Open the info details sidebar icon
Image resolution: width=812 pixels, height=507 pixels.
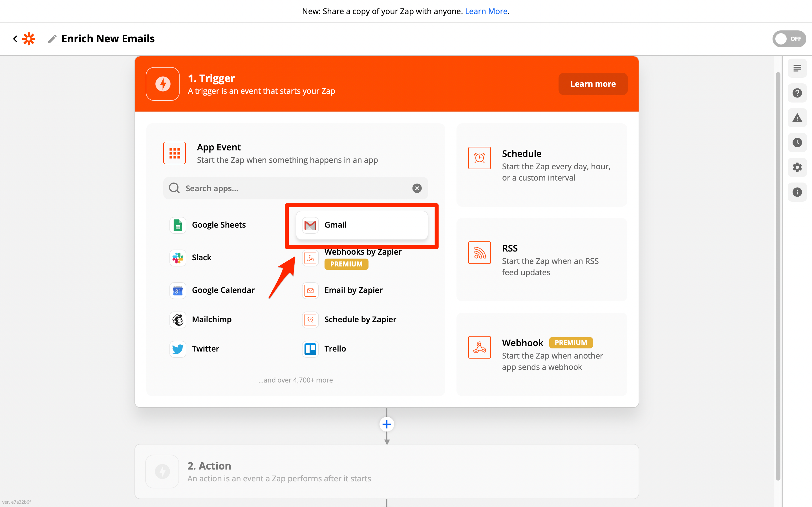point(797,192)
